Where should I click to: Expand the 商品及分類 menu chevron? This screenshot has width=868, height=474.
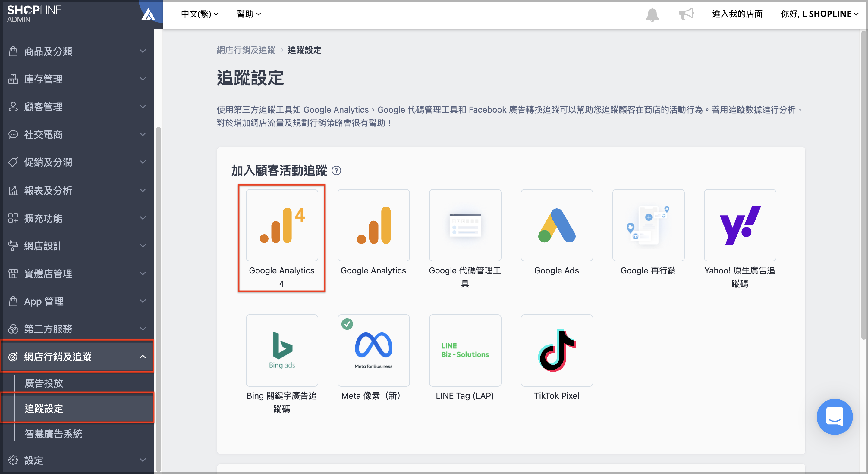[x=143, y=51]
